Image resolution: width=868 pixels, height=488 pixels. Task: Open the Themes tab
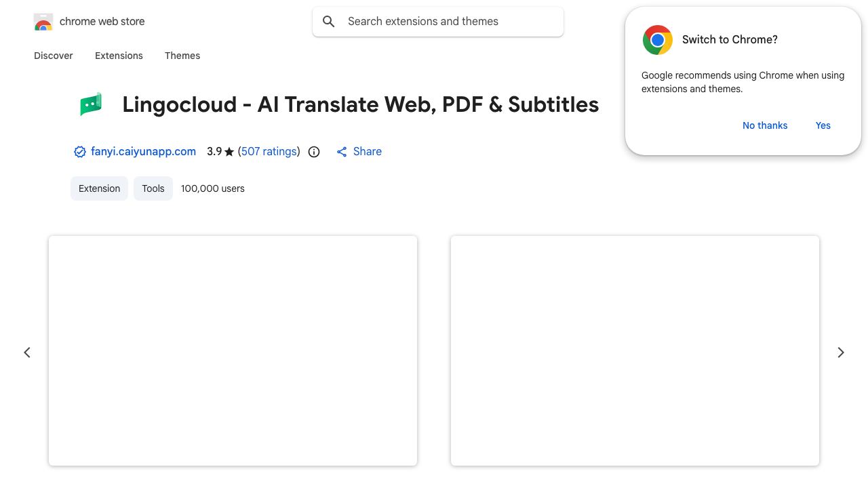[x=182, y=56]
